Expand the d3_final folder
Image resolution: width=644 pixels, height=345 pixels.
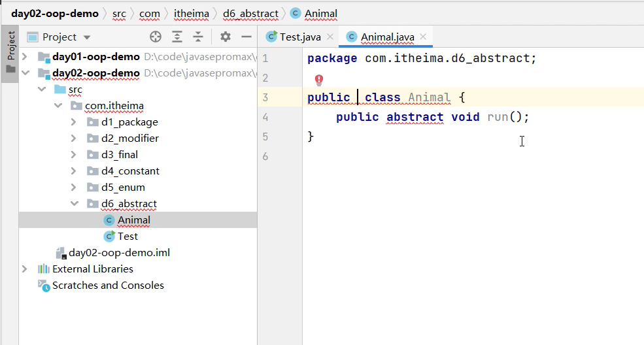[73, 155]
